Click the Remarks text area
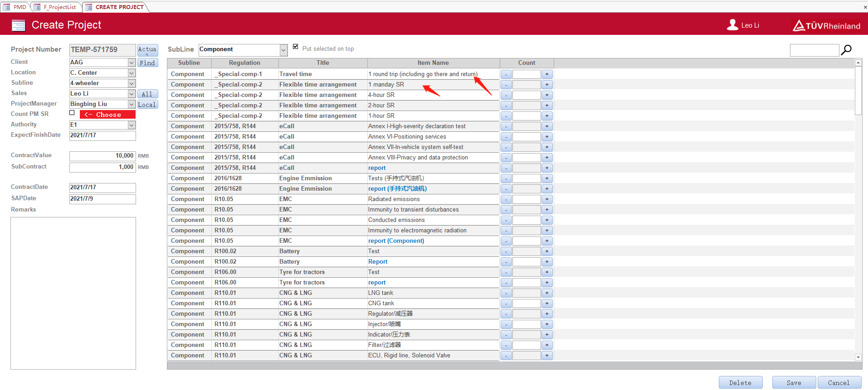This screenshot has height=390, width=868. 73,293
